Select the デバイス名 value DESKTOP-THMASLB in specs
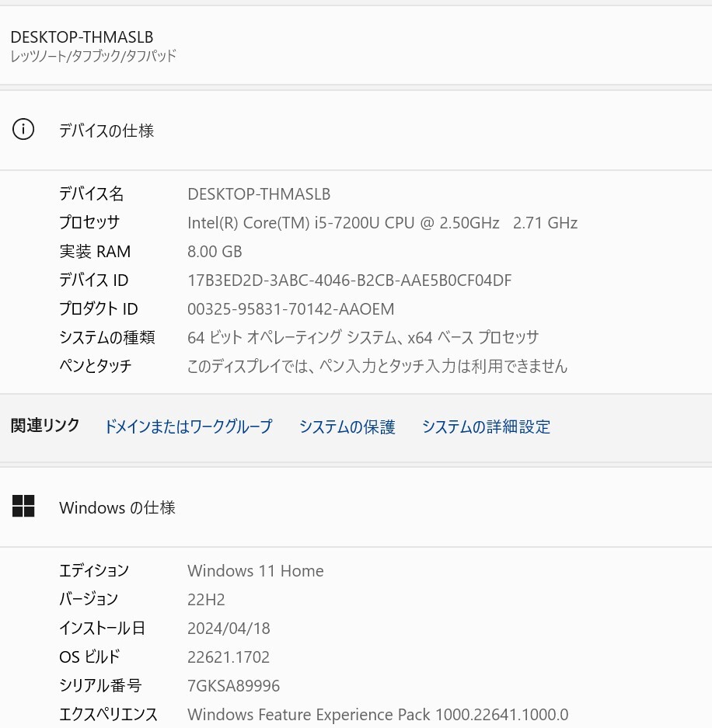Image resolution: width=712 pixels, height=728 pixels. pos(259,194)
